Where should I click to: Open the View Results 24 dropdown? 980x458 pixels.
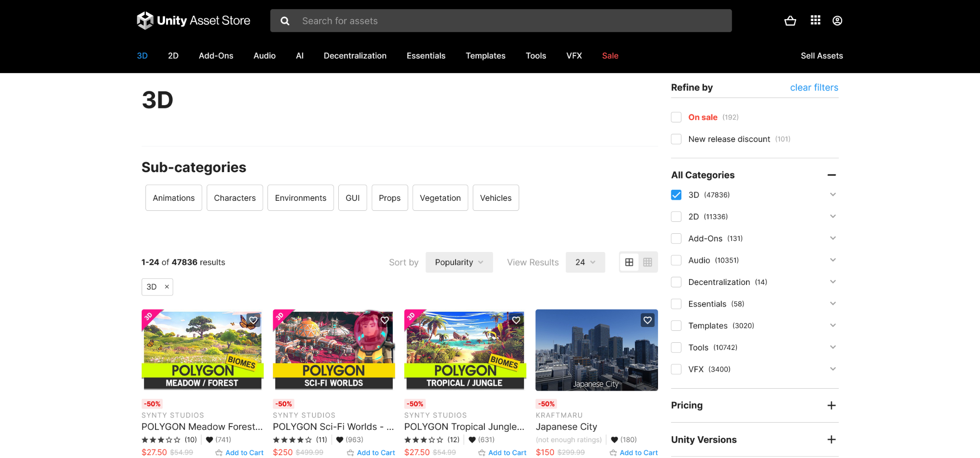[585, 262]
